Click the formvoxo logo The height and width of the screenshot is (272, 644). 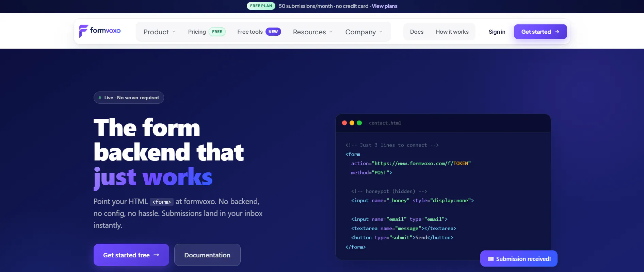point(100,31)
